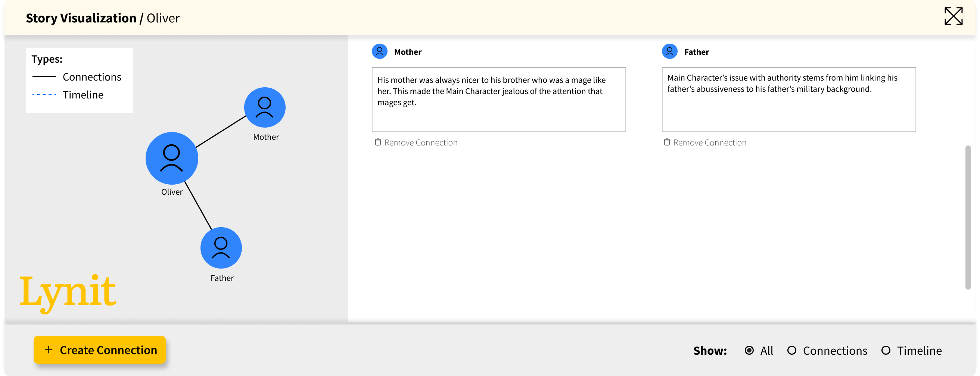Click the Mother heading in details panel
This screenshot has height=376, width=980.
[x=408, y=52]
